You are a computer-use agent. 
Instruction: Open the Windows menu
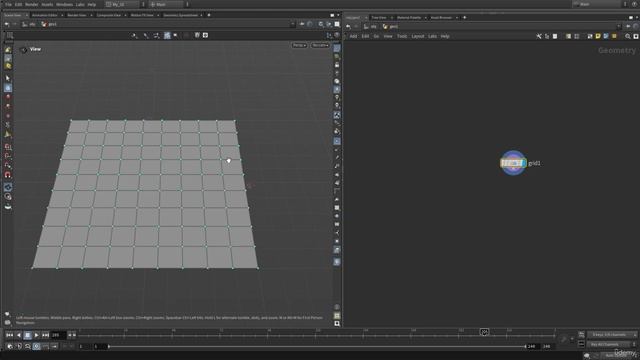coord(64,4)
